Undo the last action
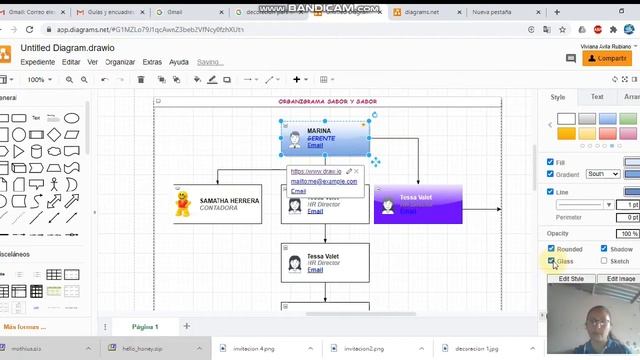 104,80
